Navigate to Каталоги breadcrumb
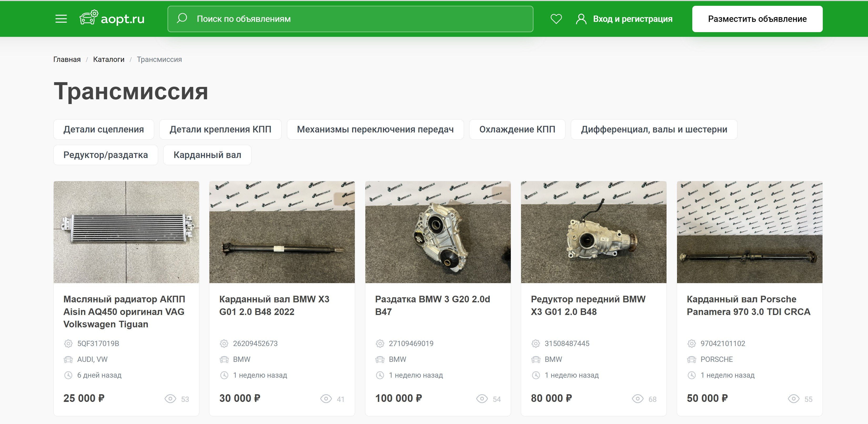Screen dimensions: 868x424 [108, 59]
